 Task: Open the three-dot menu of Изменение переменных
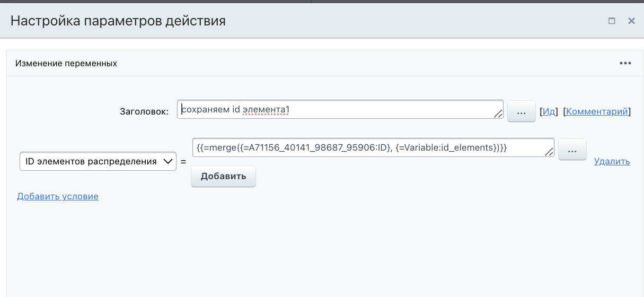(x=625, y=64)
